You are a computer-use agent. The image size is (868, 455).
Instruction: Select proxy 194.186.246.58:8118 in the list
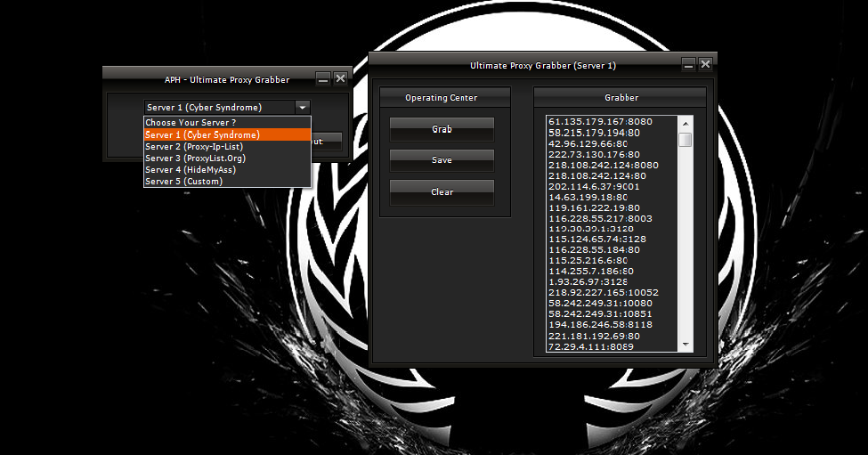click(600, 324)
